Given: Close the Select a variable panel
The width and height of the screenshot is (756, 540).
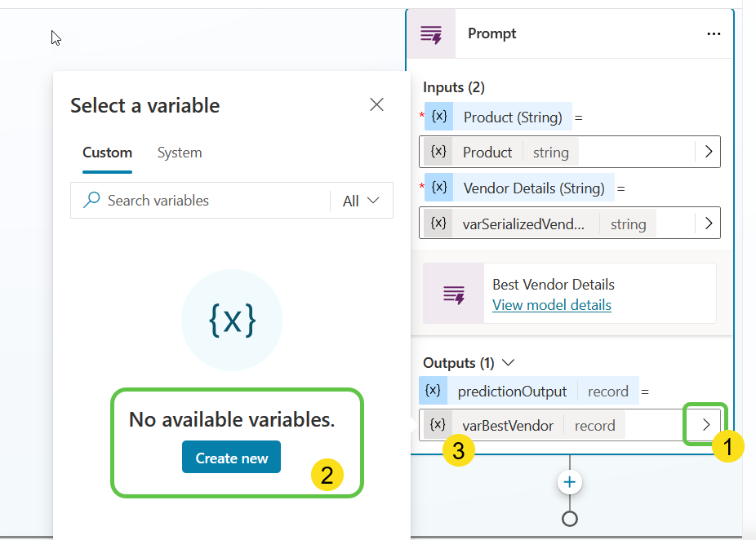Looking at the screenshot, I should tap(376, 104).
